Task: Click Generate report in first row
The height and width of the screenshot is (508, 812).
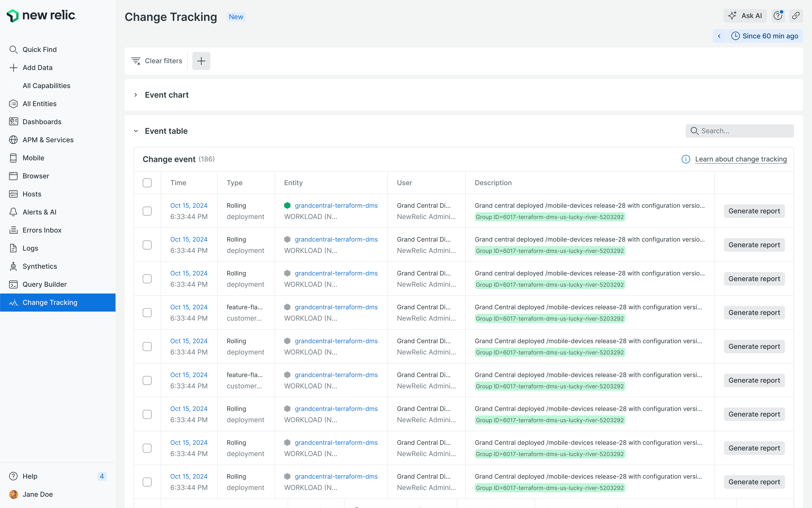Action: (754, 211)
